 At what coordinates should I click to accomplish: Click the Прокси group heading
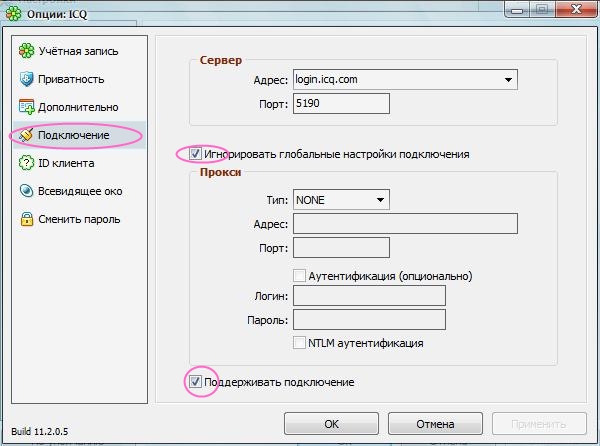tap(220, 172)
